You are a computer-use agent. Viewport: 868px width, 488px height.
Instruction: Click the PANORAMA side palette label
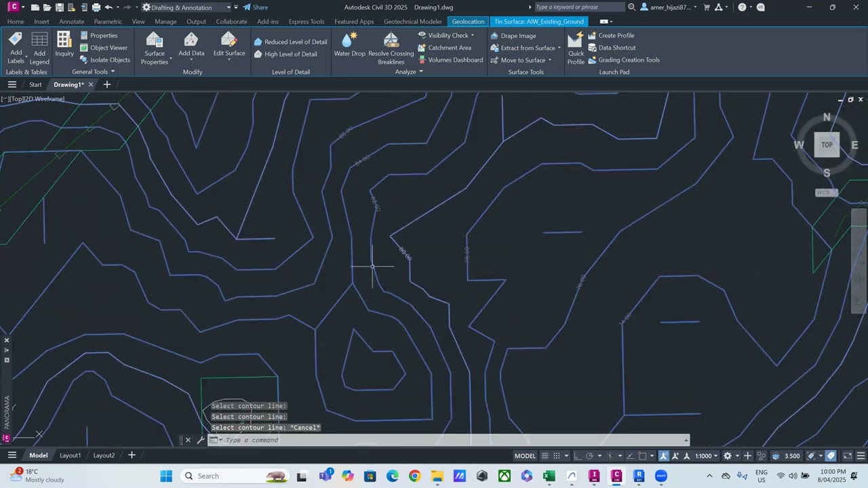point(7,413)
